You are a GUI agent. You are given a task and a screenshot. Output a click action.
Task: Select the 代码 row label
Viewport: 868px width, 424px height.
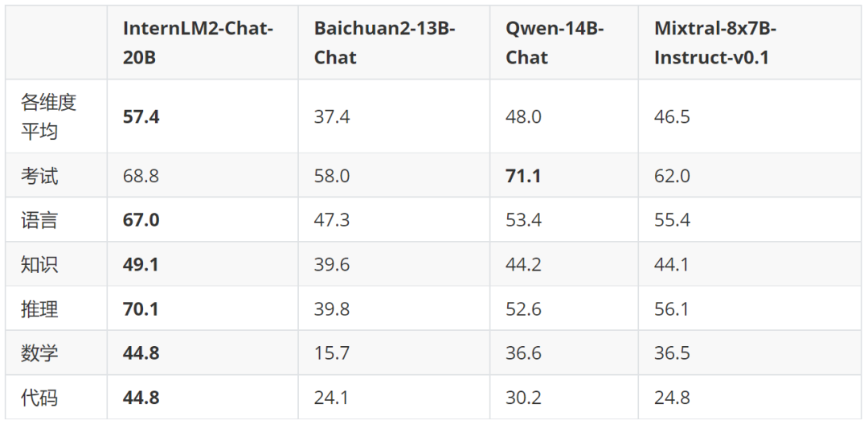coord(39,397)
